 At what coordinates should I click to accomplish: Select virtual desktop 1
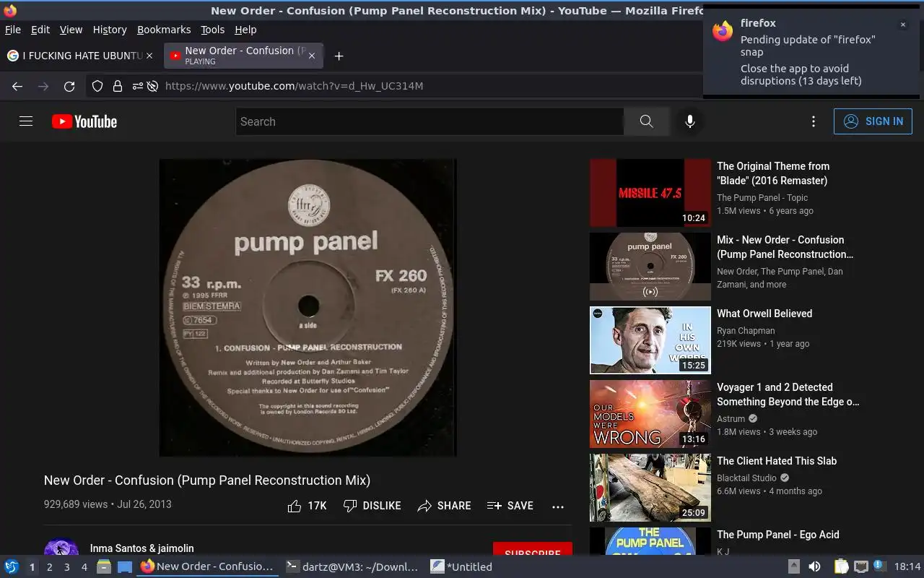pyautogui.click(x=32, y=567)
